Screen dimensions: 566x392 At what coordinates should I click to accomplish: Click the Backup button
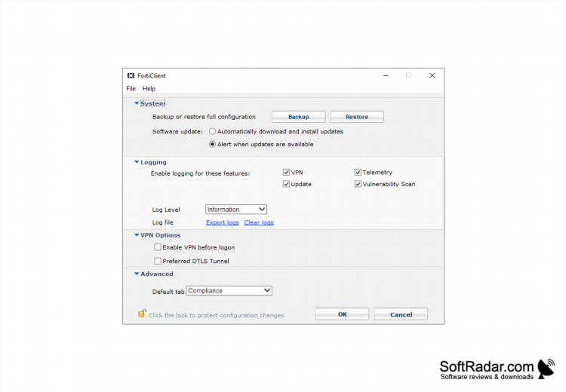(x=299, y=117)
